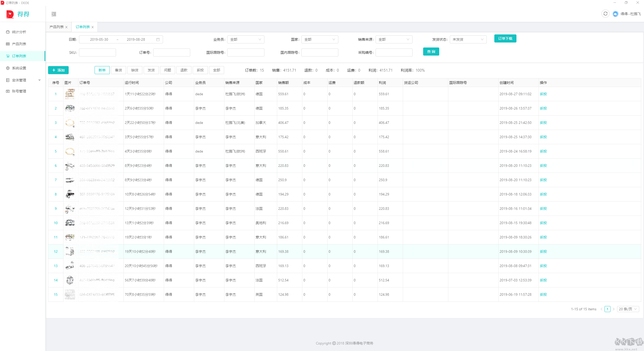Select the 全部 status filter button
This screenshot has height=351, width=644.
(216, 70)
